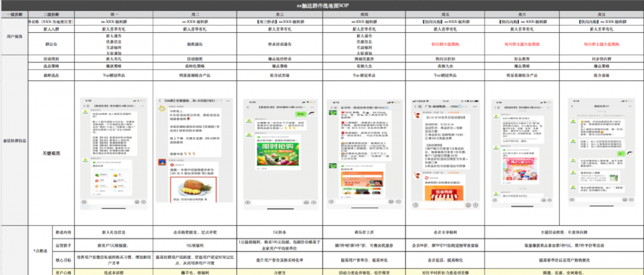This screenshot has width=644, height=275.
Task: Click 提高用户客单价，提高转化 cell
Action: [x=364, y=260]
